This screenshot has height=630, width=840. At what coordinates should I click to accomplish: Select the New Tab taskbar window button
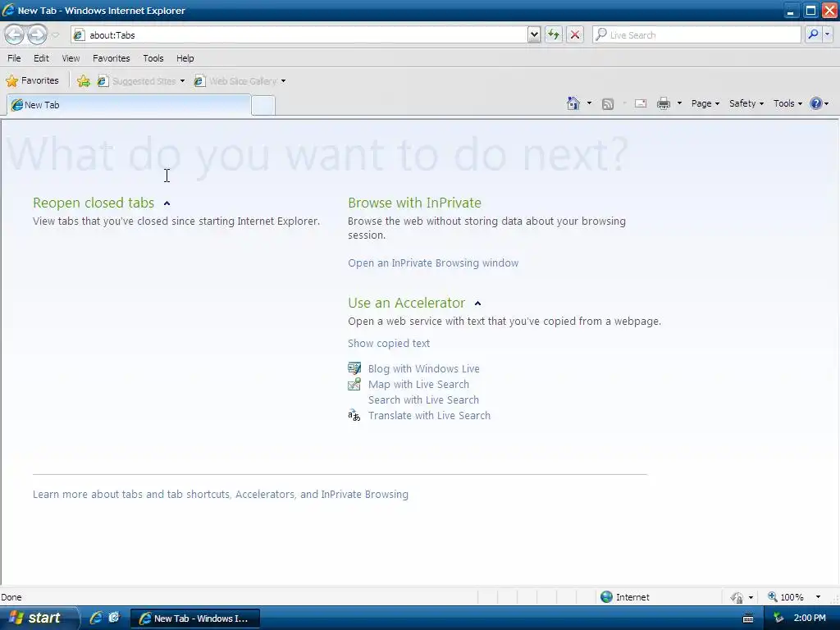click(195, 619)
